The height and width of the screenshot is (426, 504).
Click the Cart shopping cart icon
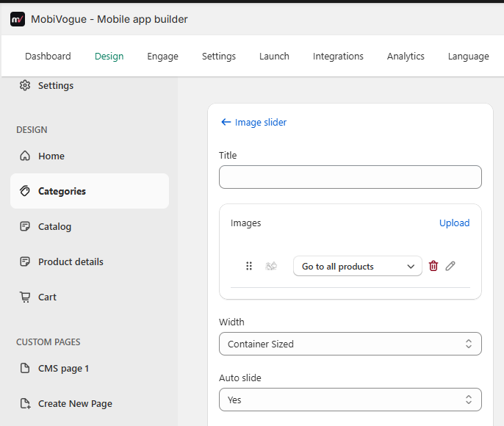25,297
